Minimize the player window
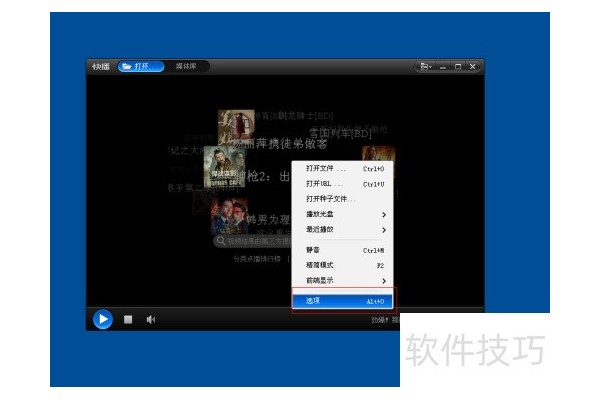This screenshot has height=400, width=600. point(443,67)
